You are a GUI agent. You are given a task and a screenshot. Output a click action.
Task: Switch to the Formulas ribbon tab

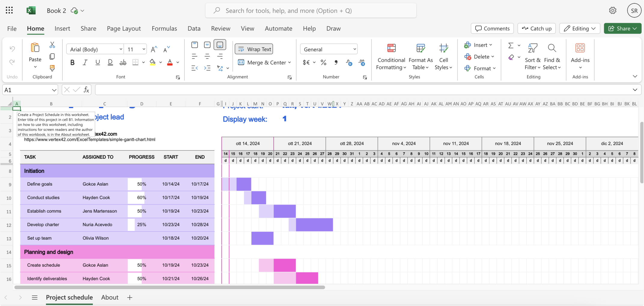click(x=164, y=28)
